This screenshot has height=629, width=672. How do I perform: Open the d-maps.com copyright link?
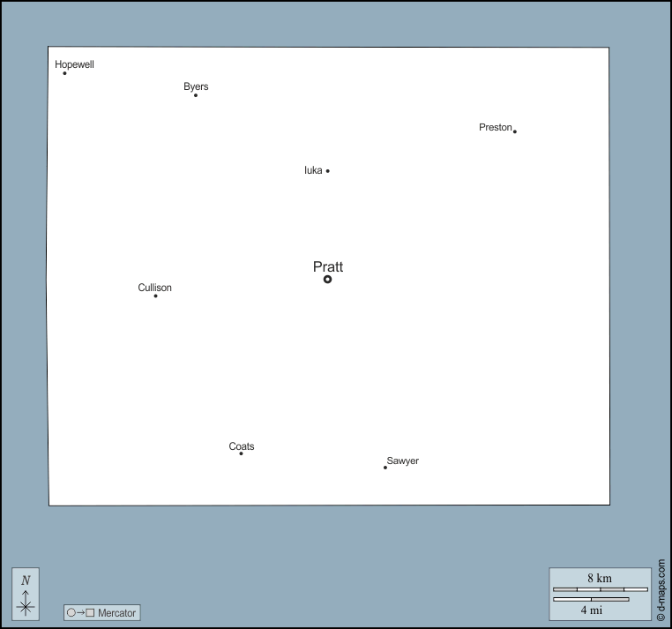point(661,588)
